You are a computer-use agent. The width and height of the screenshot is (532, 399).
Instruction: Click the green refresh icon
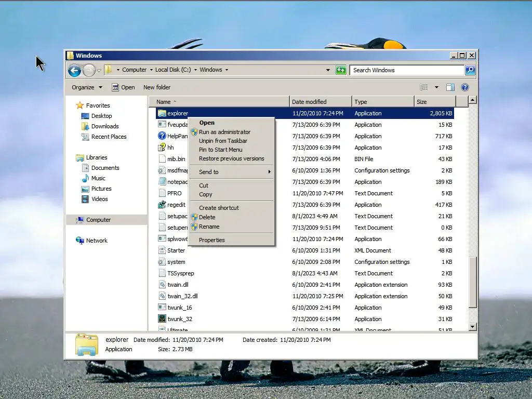click(341, 70)
